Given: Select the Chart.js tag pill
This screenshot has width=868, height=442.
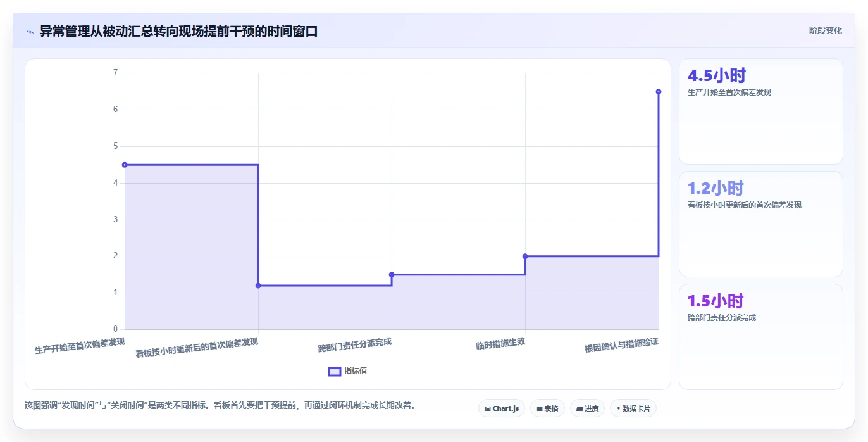Looking at the screenshot, I should [502, 408].
